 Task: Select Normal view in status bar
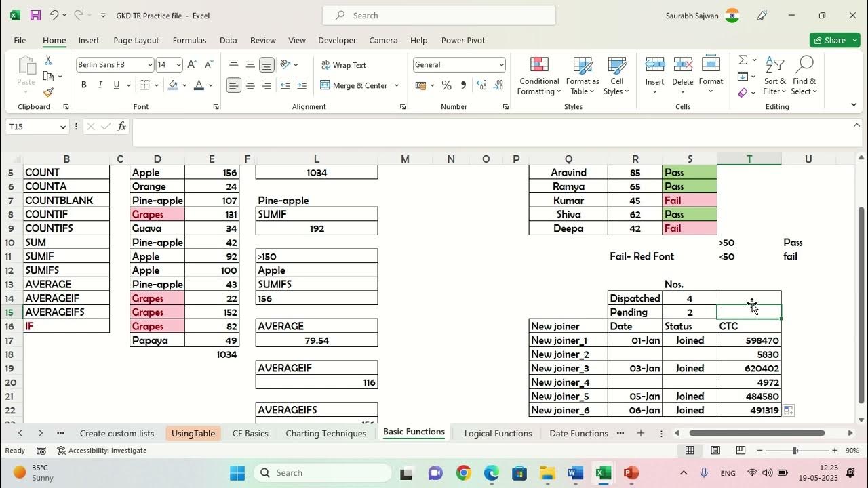tap(690, 451)
